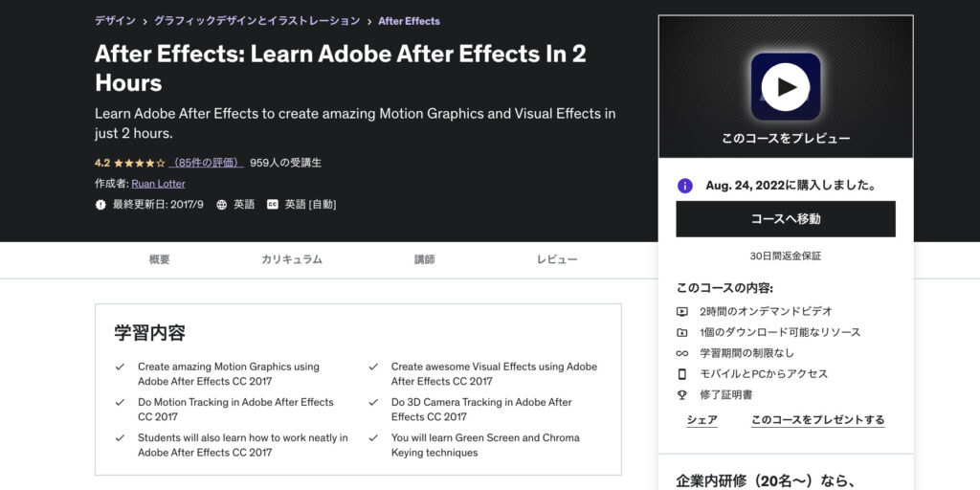This screenshot has height=490, width=980.
Task: Click the 学習内容 heading
Action: tap(150, 333)
